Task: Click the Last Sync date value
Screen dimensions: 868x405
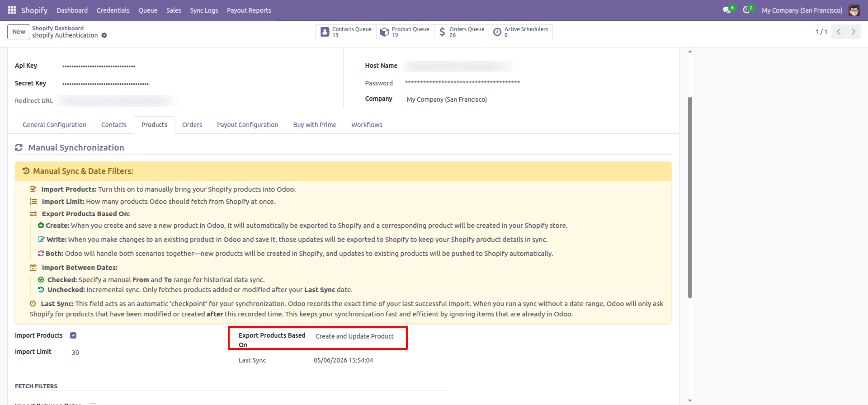Action: coord(344,360)
